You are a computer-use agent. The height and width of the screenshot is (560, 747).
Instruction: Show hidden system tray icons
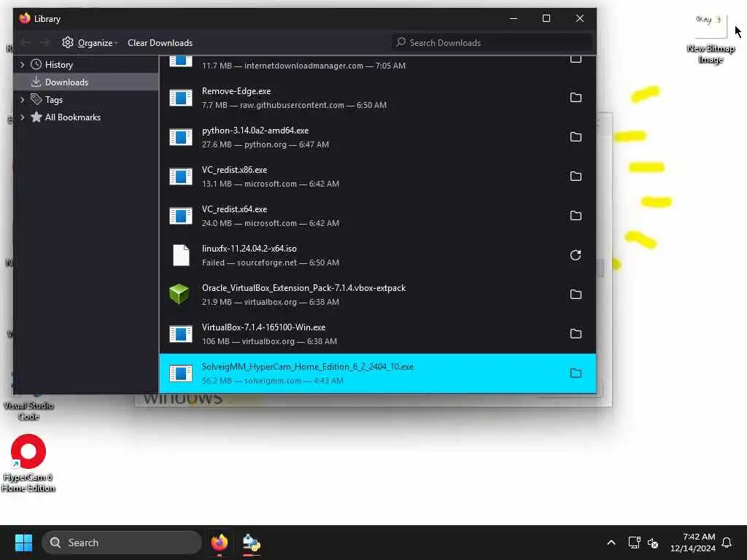(x=611, y=542)
